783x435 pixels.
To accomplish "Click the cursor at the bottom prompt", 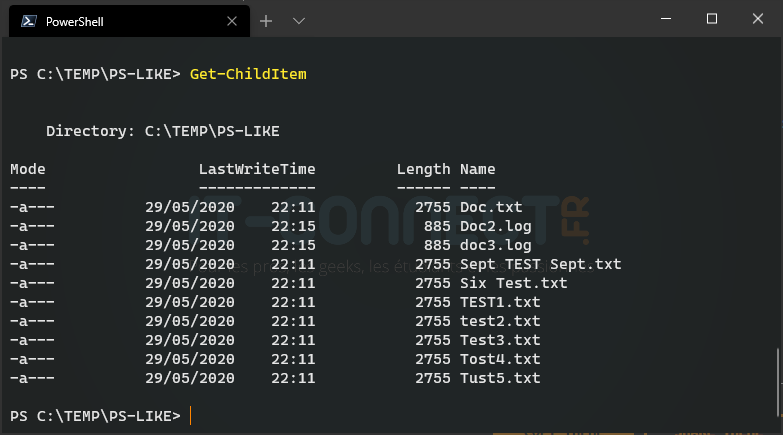I will (190, 415).
